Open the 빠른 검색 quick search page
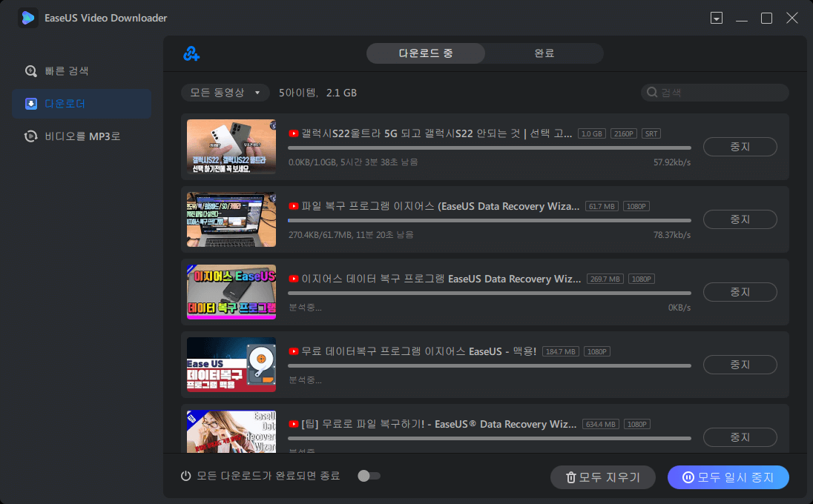 pyautogui.click(x=67, y=71)
